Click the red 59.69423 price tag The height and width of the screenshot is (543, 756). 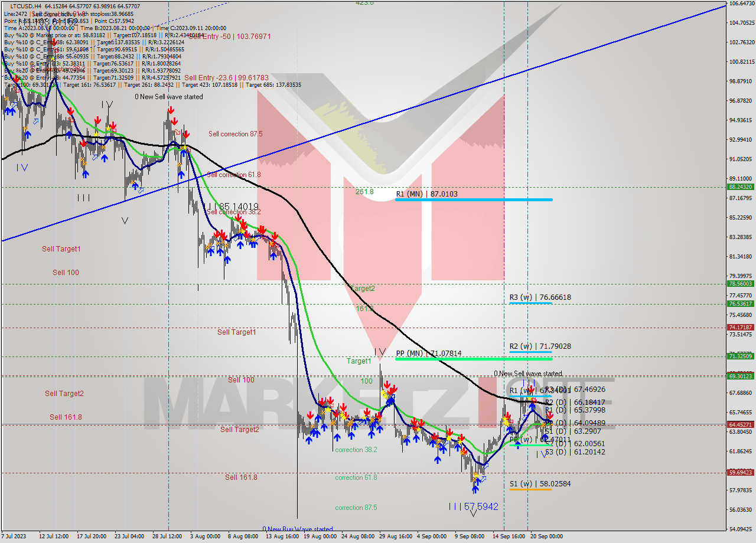pos(741,472)
